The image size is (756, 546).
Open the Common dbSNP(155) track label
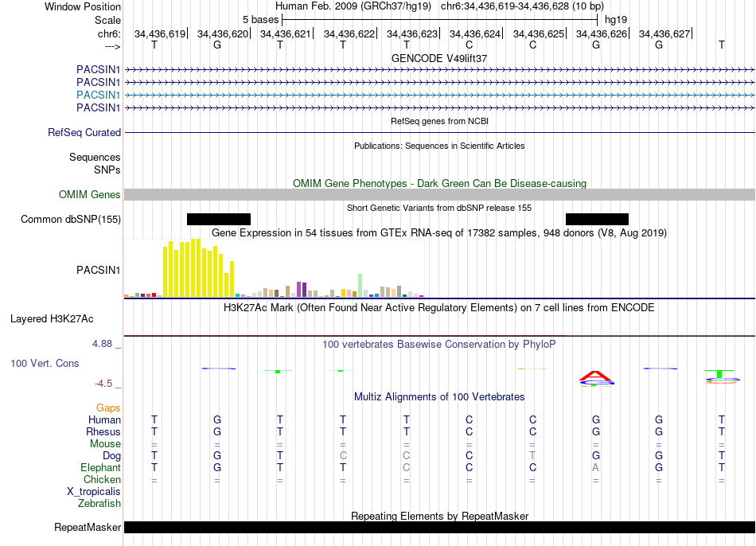click(x=71, y=219)
